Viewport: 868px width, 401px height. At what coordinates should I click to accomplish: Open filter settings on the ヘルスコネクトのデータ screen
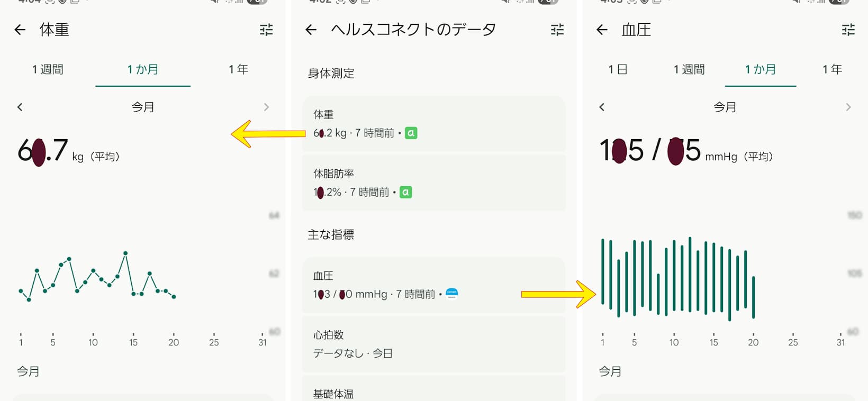coord(557,30)
